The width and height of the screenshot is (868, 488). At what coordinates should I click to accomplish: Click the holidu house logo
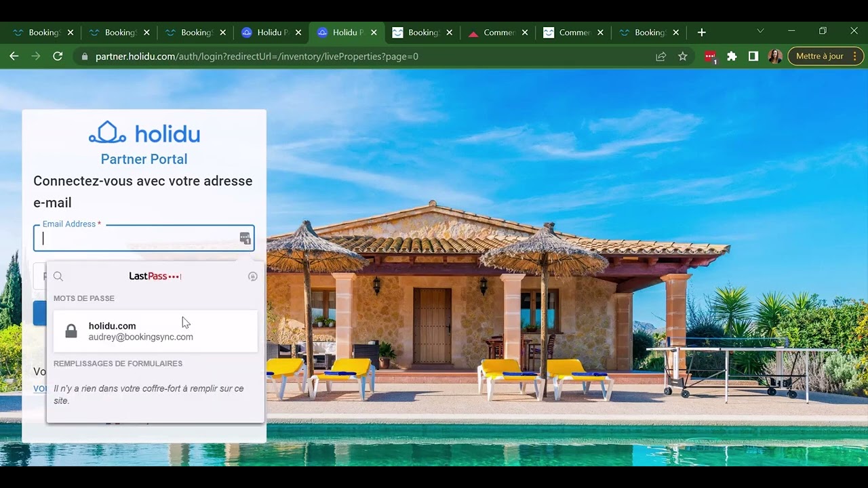point(107,132)
